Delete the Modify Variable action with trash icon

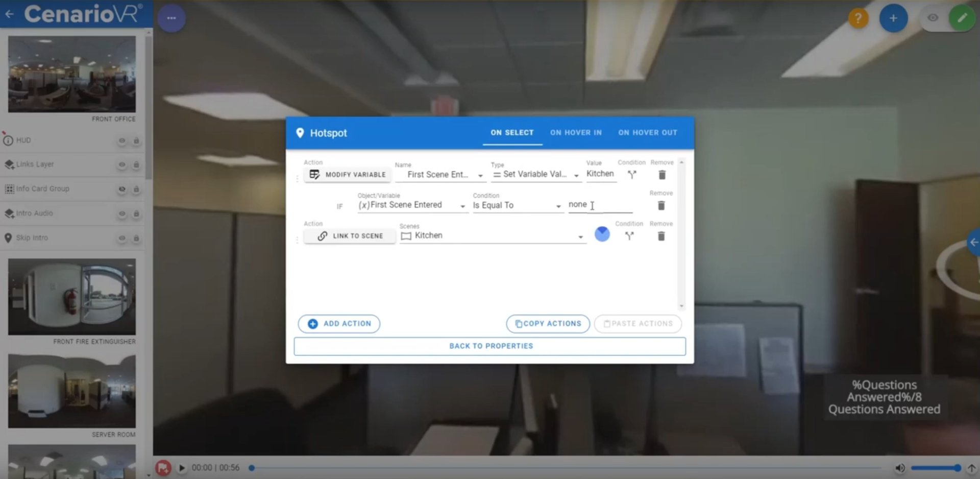662,175
